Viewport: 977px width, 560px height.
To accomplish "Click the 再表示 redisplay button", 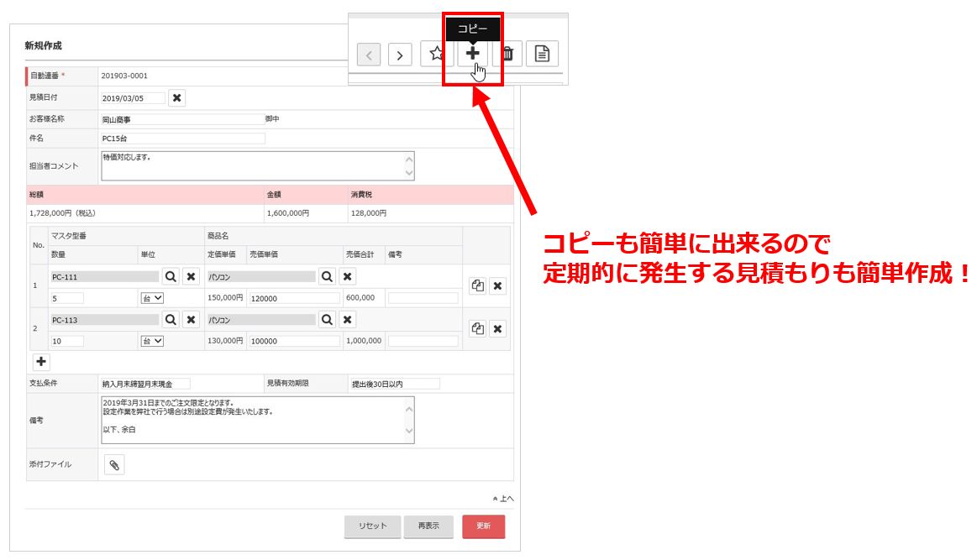I will point(428,526).
